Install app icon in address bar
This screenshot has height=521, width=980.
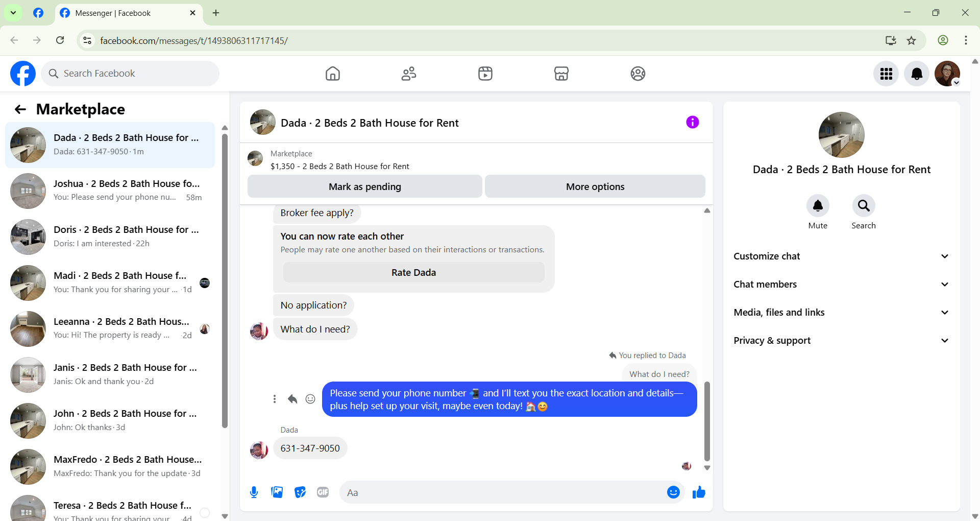coord(891,40)
